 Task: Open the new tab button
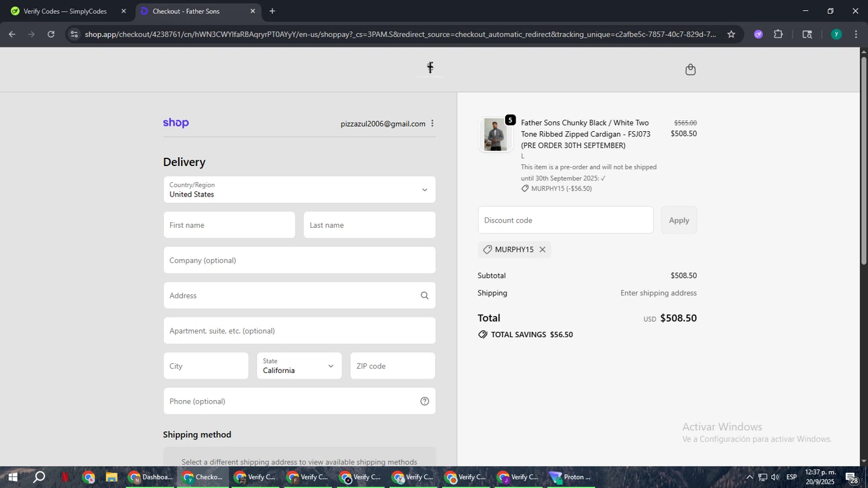click(272, 11)
